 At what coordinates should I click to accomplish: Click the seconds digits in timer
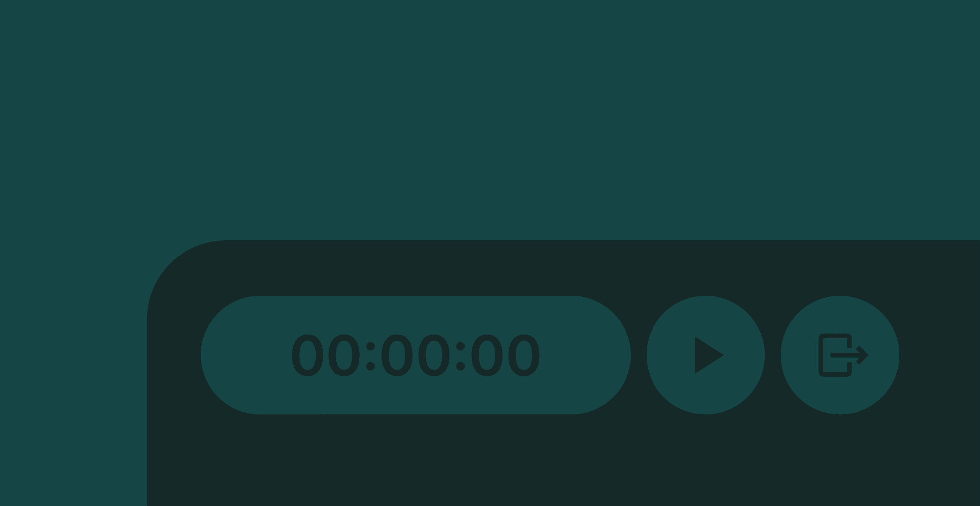505,355
